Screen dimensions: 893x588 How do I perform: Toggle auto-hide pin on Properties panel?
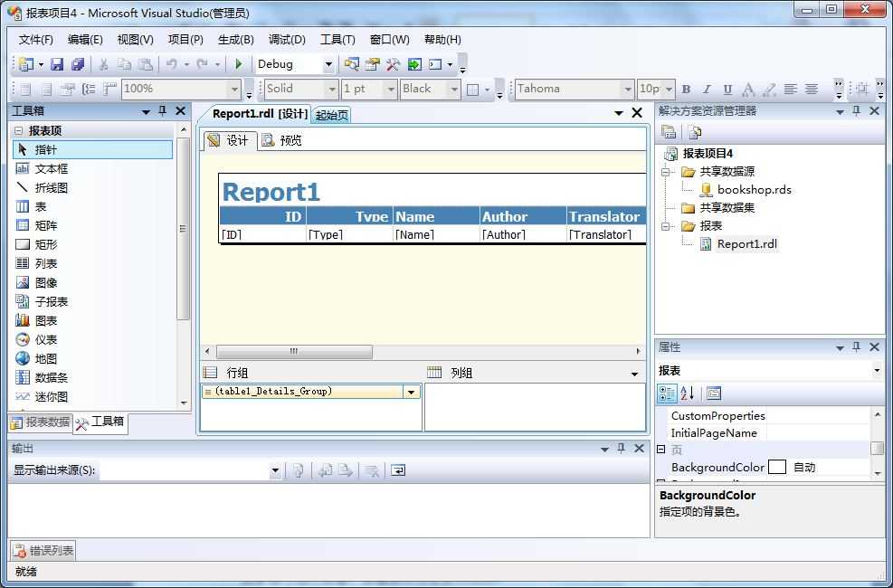[857, 346]
